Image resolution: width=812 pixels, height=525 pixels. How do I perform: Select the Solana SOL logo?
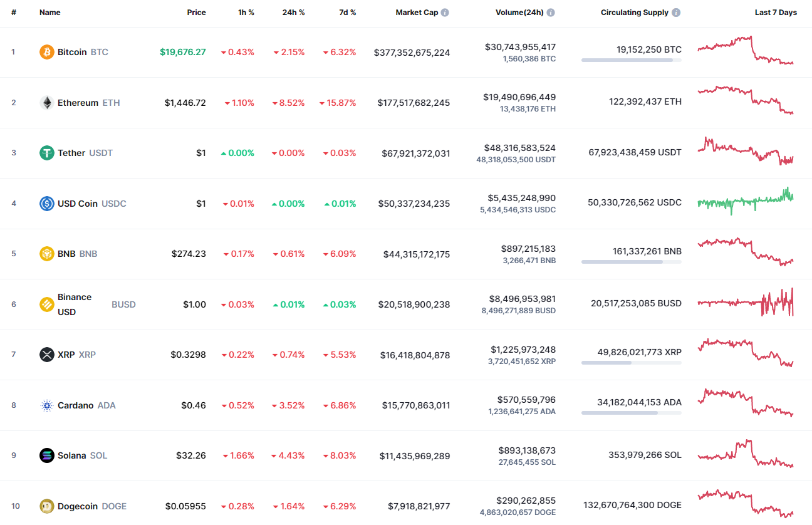pyautogui.click(x=46, y=455)
